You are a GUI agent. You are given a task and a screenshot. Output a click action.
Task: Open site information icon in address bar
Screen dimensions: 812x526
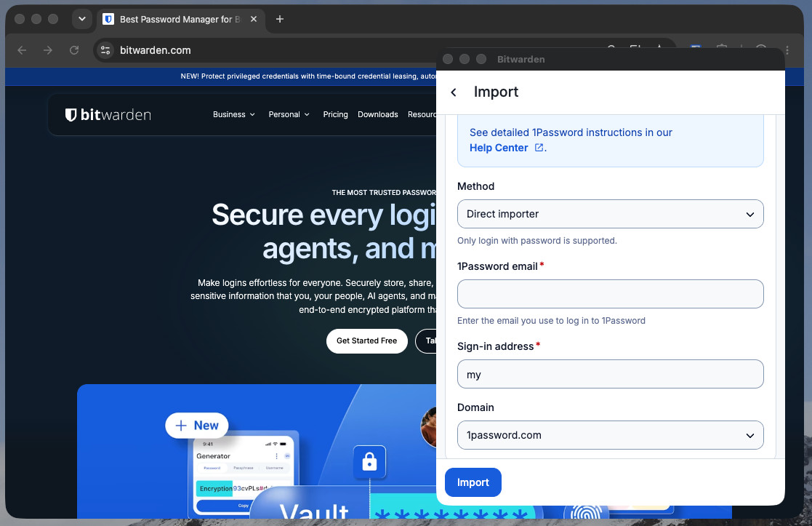click(105, 50)
